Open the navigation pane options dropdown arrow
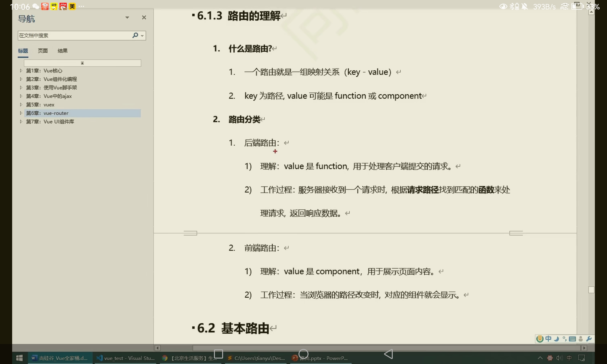The height and width of the screenshot is (364, 607). [x=127, y=18]
